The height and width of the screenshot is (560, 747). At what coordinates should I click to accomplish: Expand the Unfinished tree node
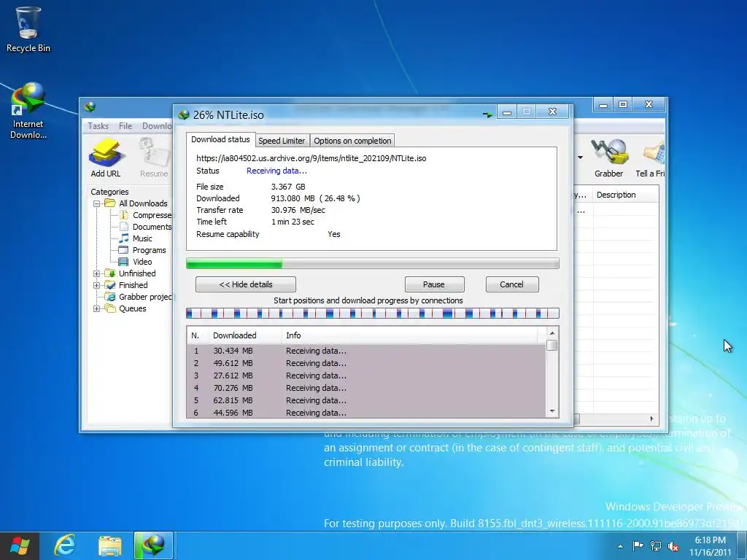pyautogui.click(x=97, y=273)
